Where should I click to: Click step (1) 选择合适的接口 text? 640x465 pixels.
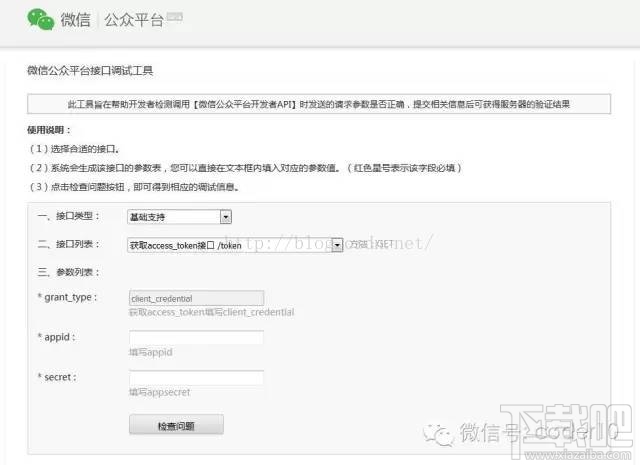point(74,149)
